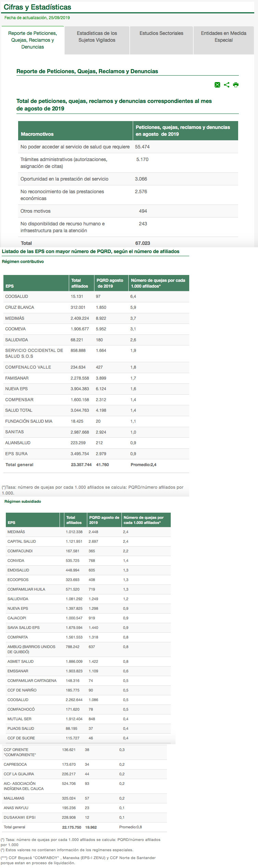Click the EPS SURA entry
The width and height of the screenshot is (258, 868).
pyautogui.click(x=16, y=454)
